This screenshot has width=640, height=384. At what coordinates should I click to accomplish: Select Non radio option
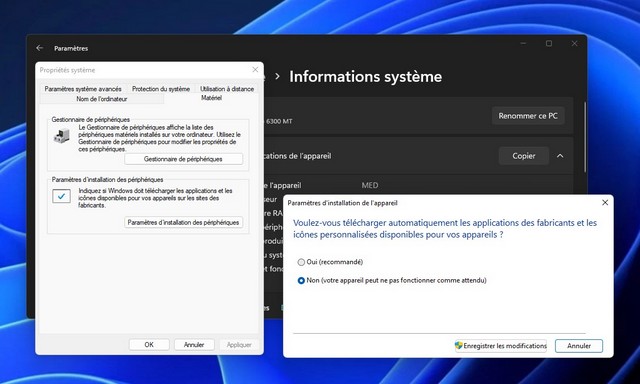coord(301,280)
